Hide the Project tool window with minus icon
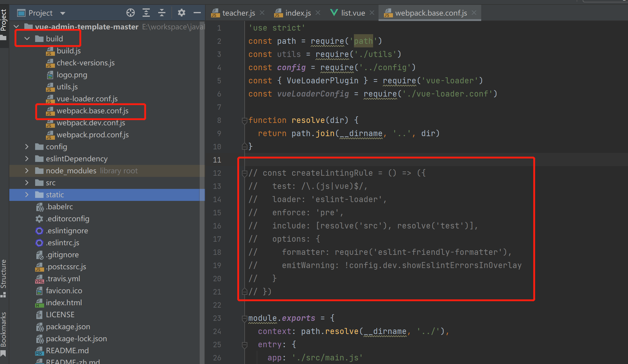Viewport: 628px width, 364px height. click(x=197, y=13)
